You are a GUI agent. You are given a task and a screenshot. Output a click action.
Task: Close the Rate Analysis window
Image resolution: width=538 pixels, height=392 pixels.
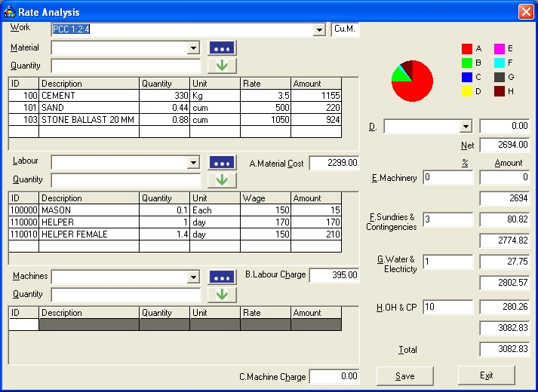click(x=526, y=11)
